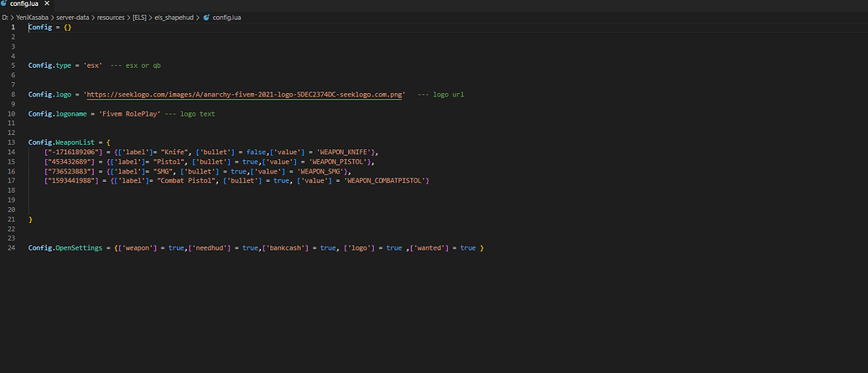This screenshot has height=373, width=868.
Task: Click the 'WEAPON_KNIFE' value string
Action: pos(344,153)
